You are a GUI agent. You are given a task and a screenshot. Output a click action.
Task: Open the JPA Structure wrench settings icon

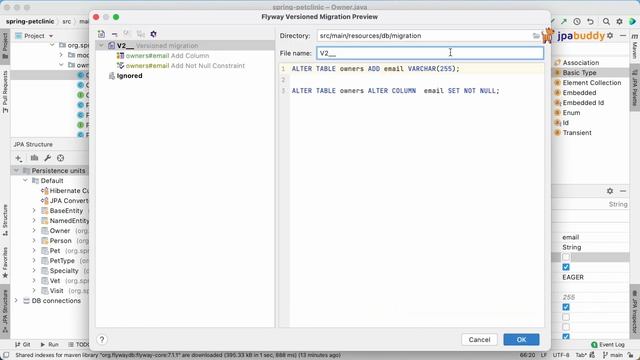coord(47,158)
